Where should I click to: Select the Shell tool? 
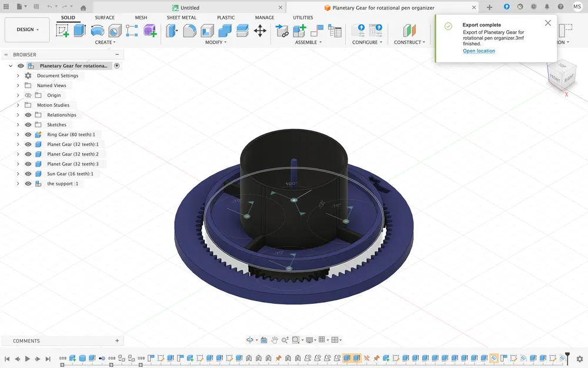tap(207, 31)
